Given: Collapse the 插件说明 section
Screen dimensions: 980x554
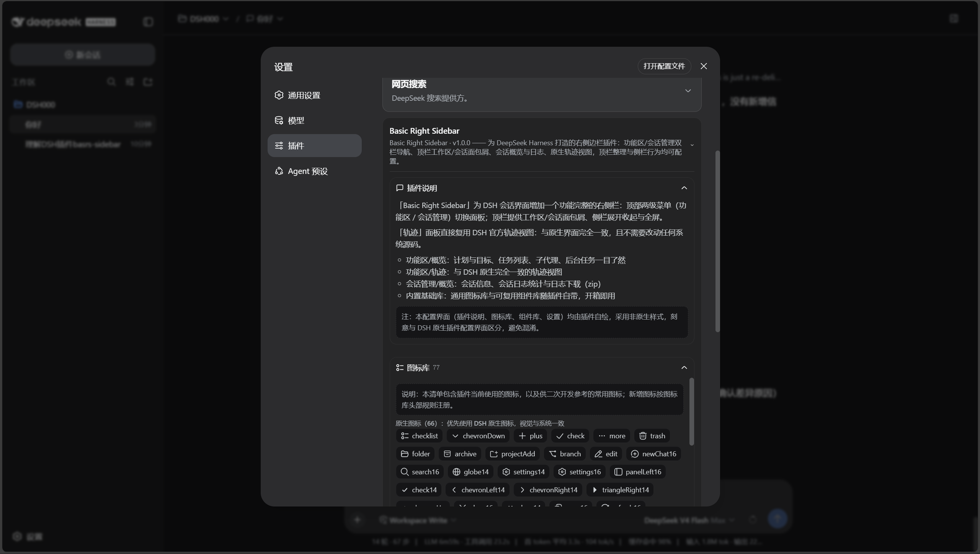Looking at the screenshot, I should pyautogui.click(x=684, y=188).
